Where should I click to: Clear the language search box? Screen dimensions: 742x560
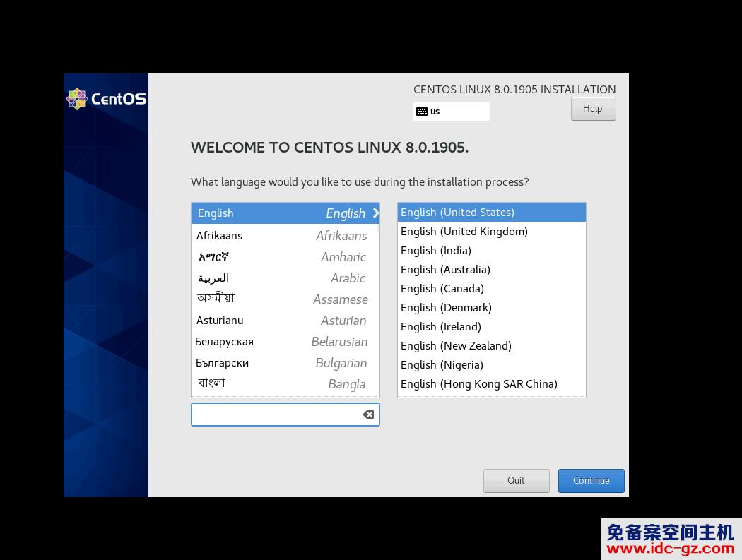tap(368, 415)
